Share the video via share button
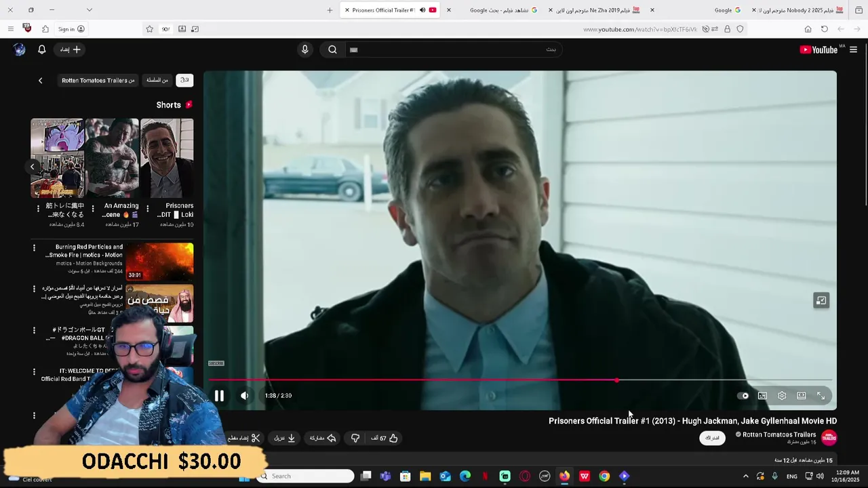The image size is (868, 488). point(323,439)
